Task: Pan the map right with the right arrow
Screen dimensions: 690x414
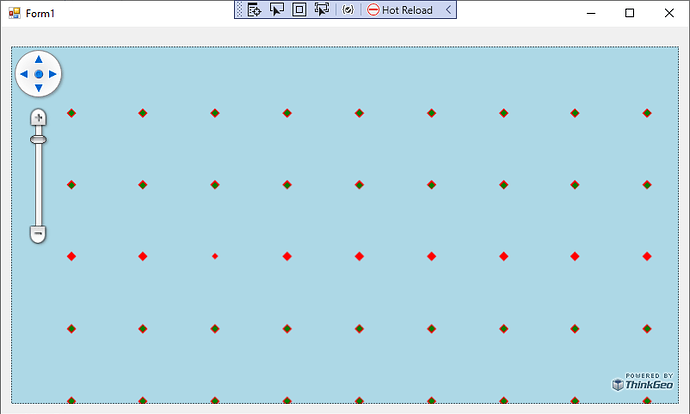Action: [x=53, y=74]
